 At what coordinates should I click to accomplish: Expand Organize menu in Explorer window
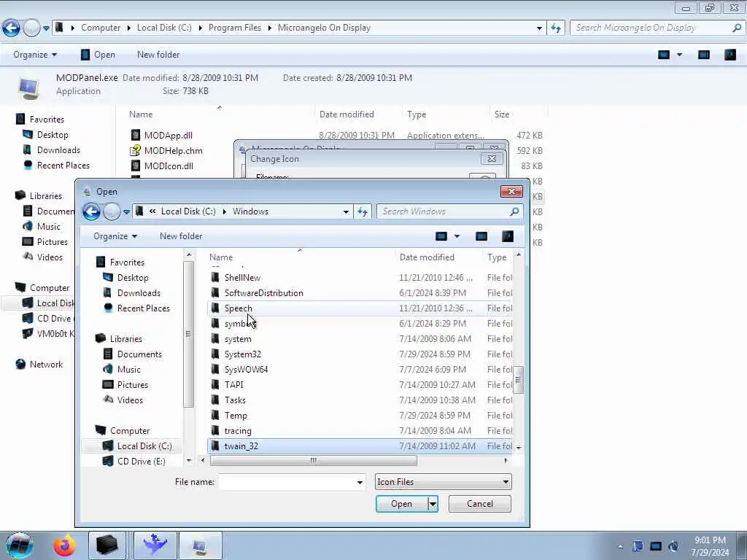(x=35, y=55)
